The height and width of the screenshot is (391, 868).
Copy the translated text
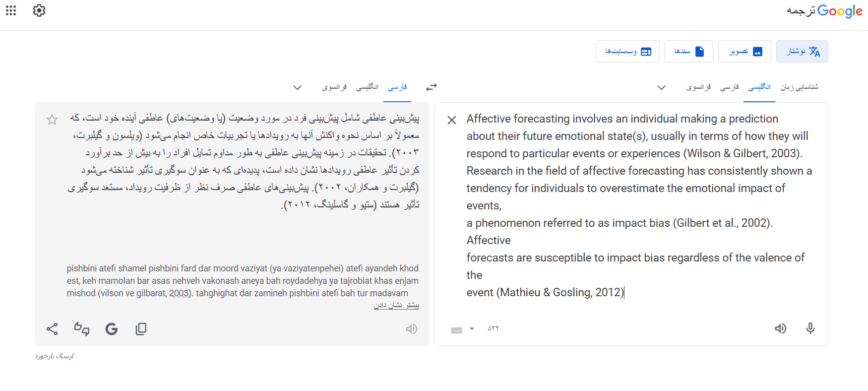[x=141, y=329]
